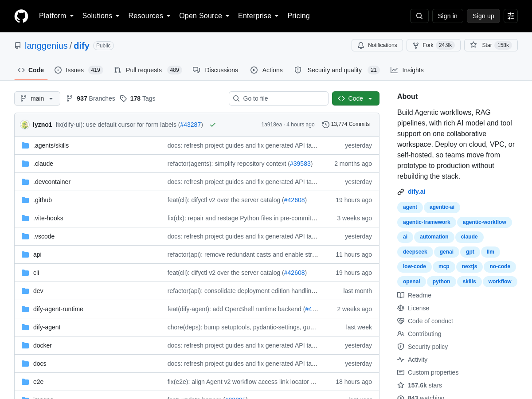
Task: Expand the Platform menu
Action: coord(56,16)
